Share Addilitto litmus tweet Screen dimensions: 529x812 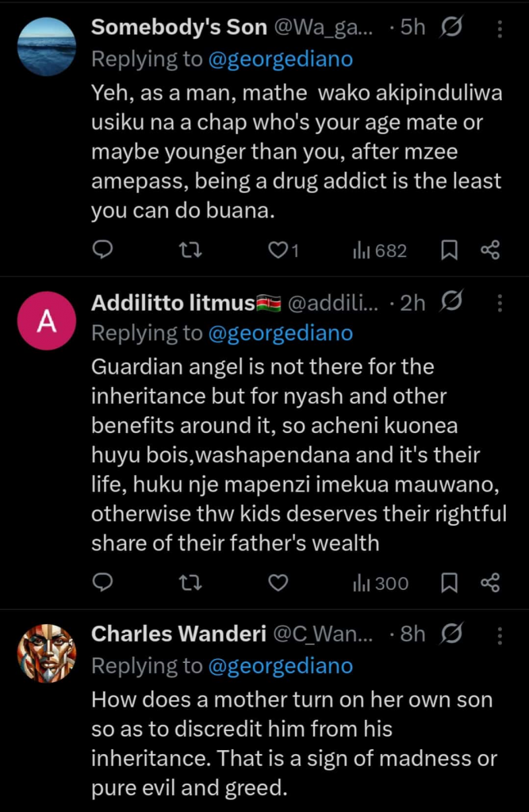point(490,584)
